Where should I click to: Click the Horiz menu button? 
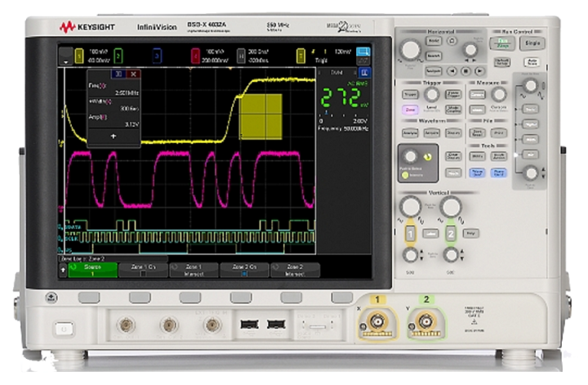[434, 41]
